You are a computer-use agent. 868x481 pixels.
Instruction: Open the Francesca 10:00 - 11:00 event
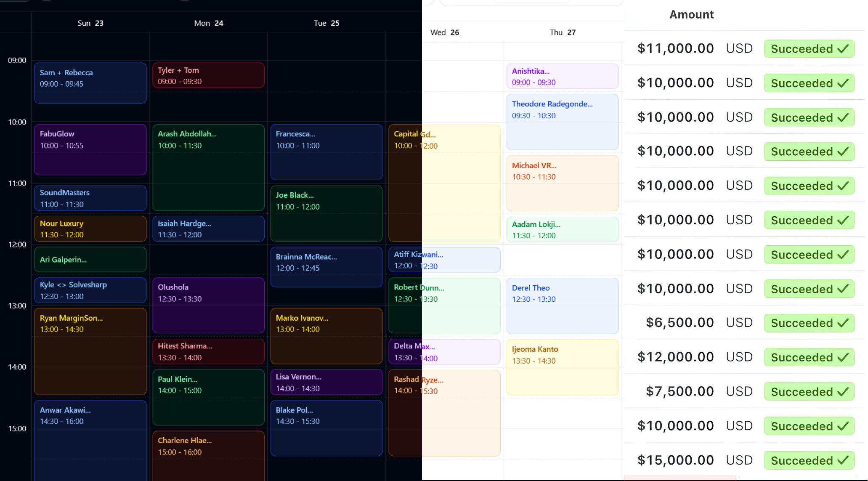326,151
